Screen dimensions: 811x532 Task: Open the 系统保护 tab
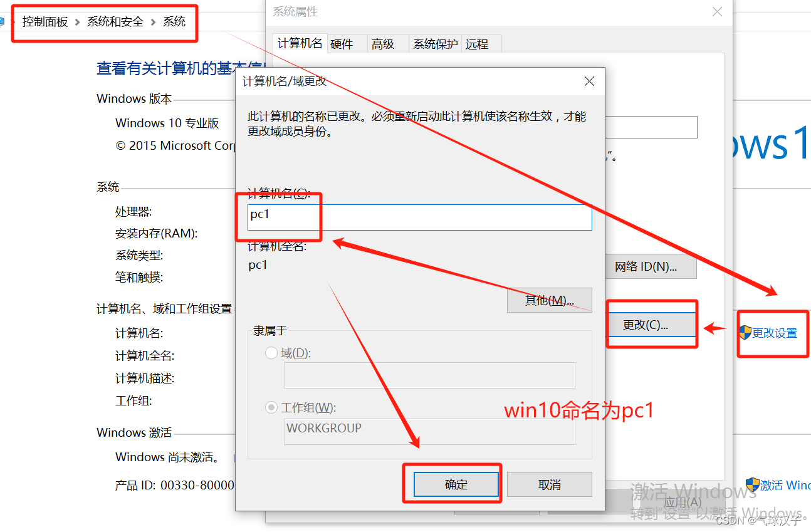click(x=436, y=44)
